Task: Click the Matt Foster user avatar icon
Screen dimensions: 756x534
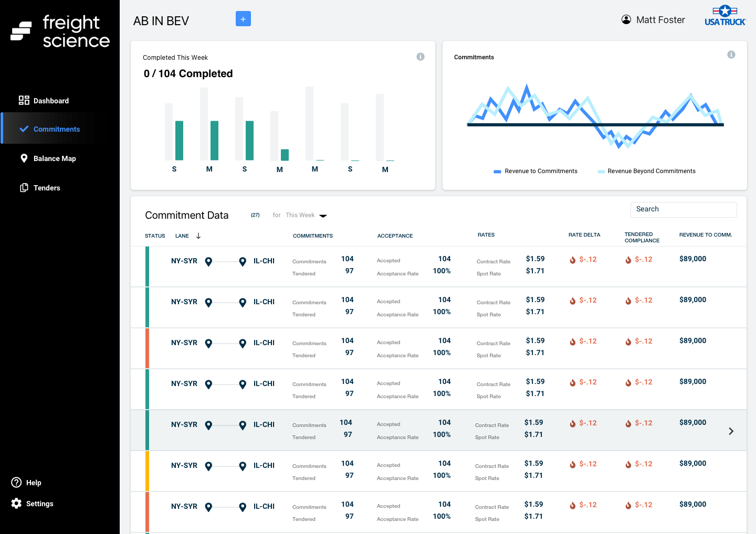Action: [626, 19]
